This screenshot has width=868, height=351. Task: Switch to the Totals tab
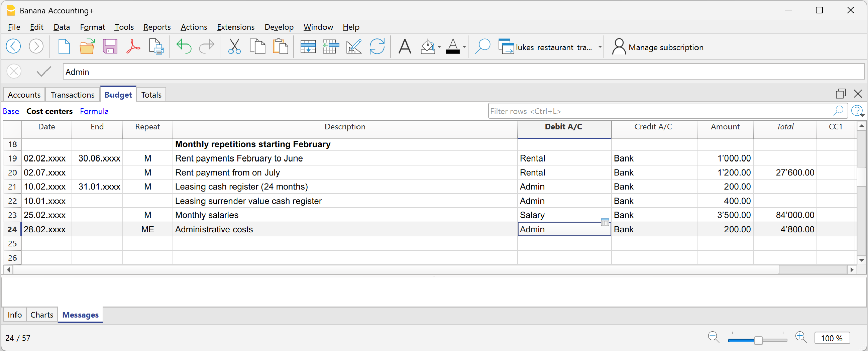coord(151,95)
